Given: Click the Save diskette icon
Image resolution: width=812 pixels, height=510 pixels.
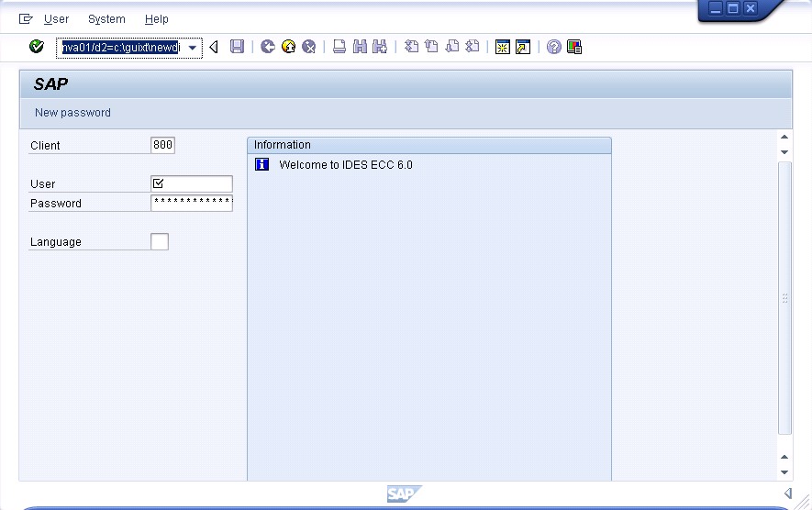Looking at the screenshot, I should [x=237, y=47].
